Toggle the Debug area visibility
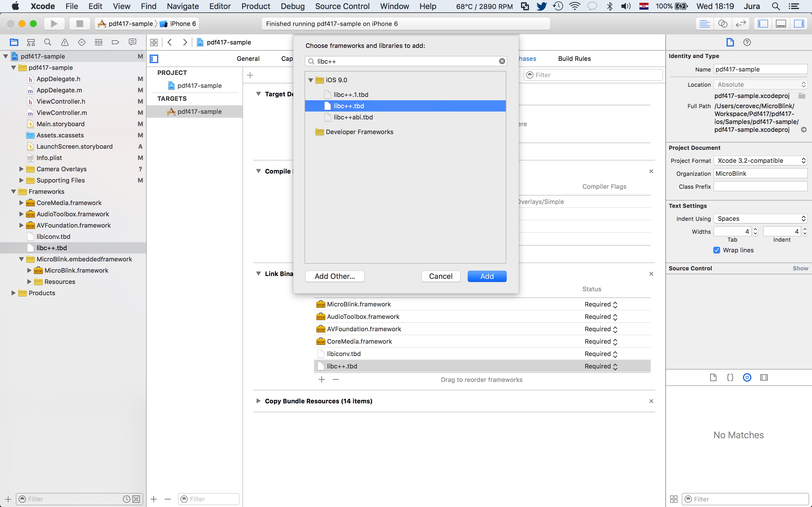812x507 pixels. click(781, 23)
